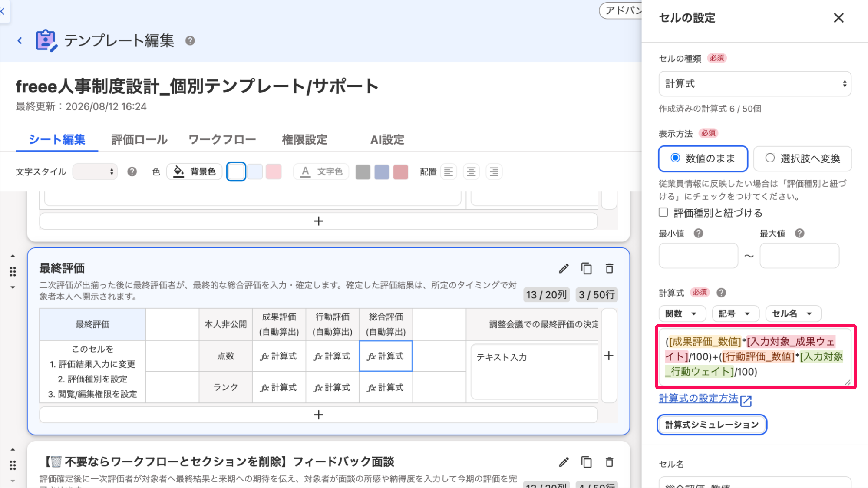868x488 pixels.
Task: Switch to シート編集 tab
Action: 57,140
